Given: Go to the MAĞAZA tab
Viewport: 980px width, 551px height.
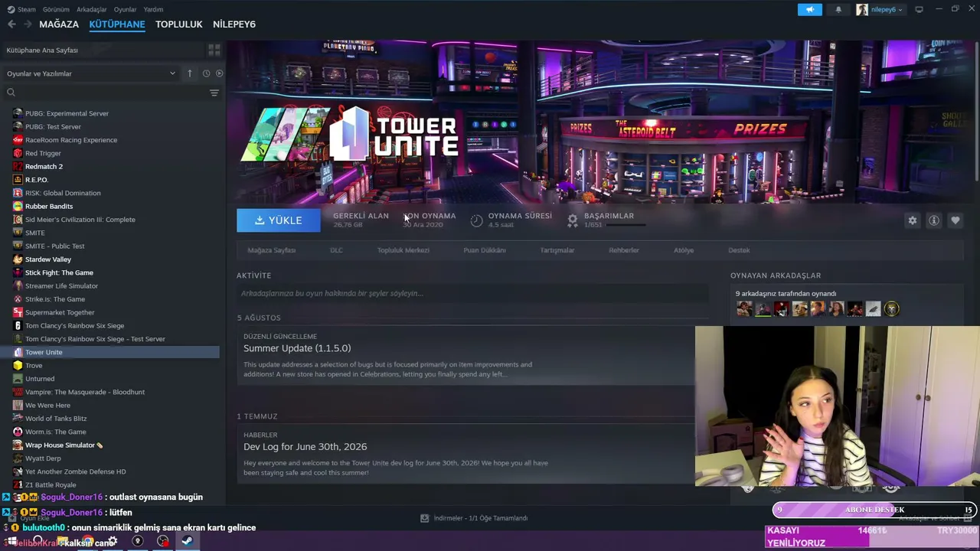Looking at the screenshot, I should 59,24.
